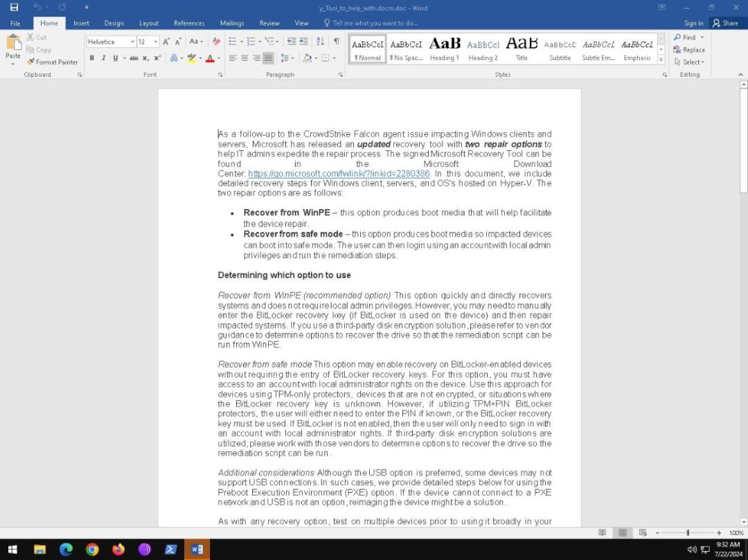This screenshot has width=748, height=560.
Task: Open the References ribbon tab
Action: (189, 23)
